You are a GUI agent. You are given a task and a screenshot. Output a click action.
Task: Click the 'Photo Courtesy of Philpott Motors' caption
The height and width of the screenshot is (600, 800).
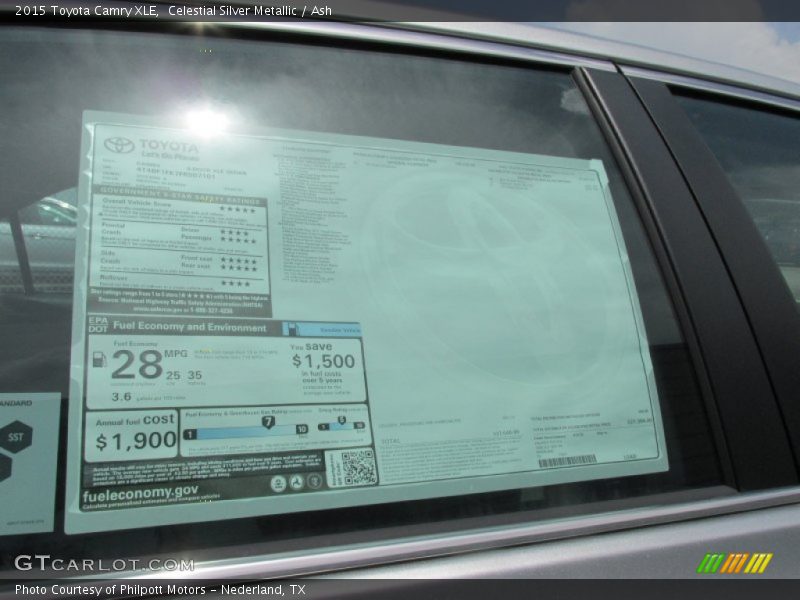click(110, 590)
